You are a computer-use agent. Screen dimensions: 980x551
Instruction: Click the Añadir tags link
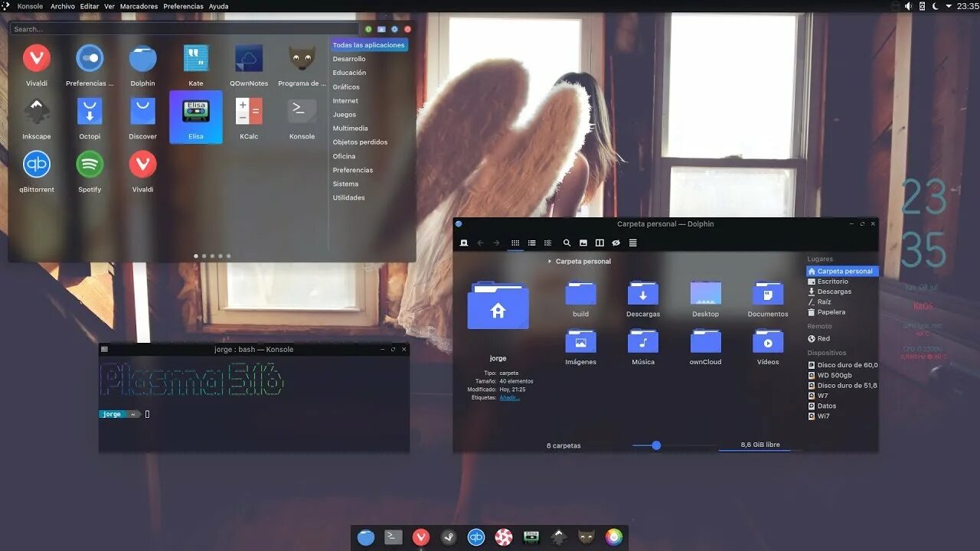pyautogui.click(x=509, y=398)
